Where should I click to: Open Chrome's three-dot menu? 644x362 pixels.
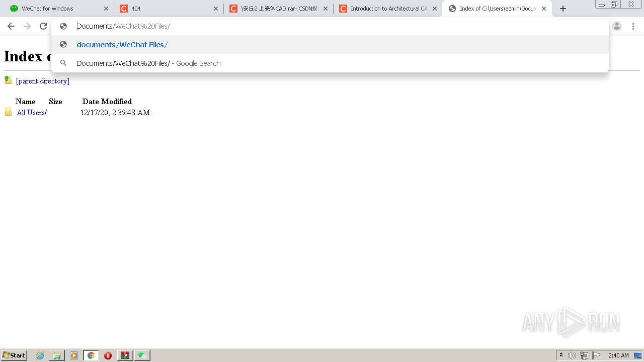(x=633, y=26)
